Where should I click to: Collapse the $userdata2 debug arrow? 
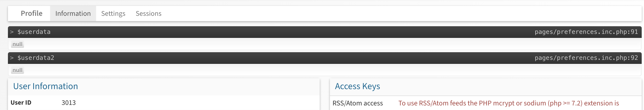point(12,58)
